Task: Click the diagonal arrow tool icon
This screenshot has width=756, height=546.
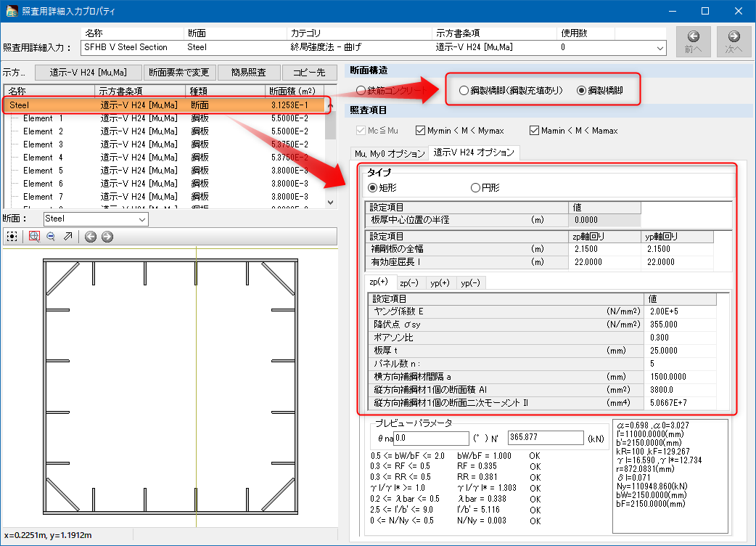Action: tap(67, 236)
